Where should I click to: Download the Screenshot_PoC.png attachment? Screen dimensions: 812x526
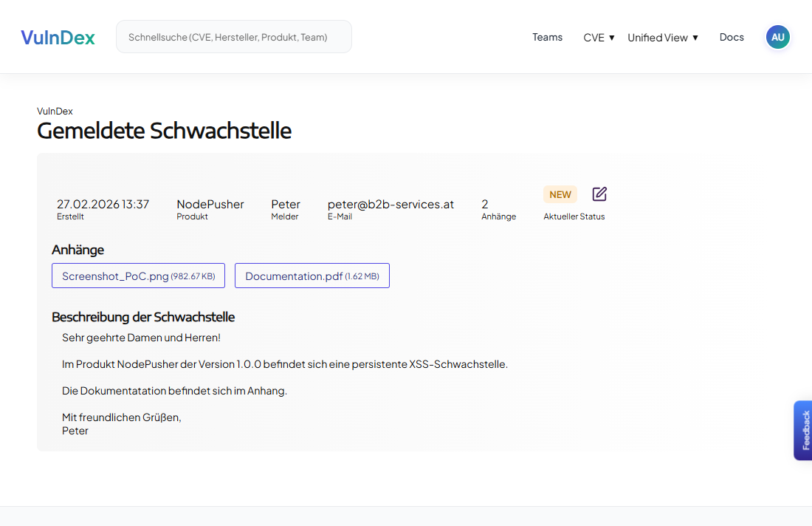[138, 275]
